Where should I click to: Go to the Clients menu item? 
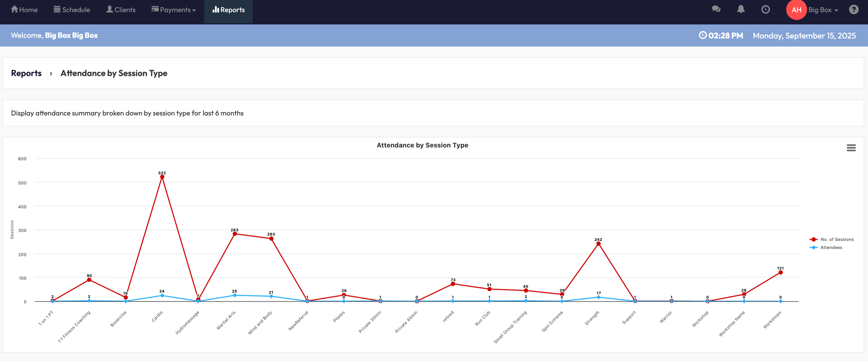point(121,10)
